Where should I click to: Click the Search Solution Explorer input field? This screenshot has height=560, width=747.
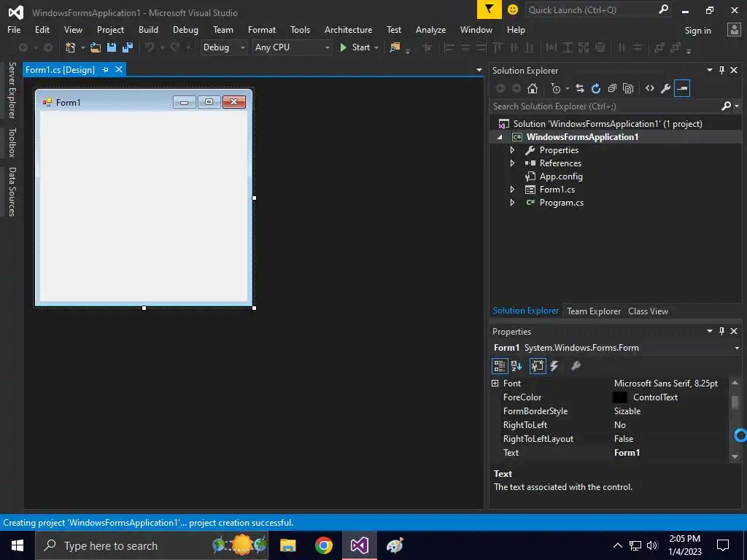pyautogui.click(x=605, y=106)
